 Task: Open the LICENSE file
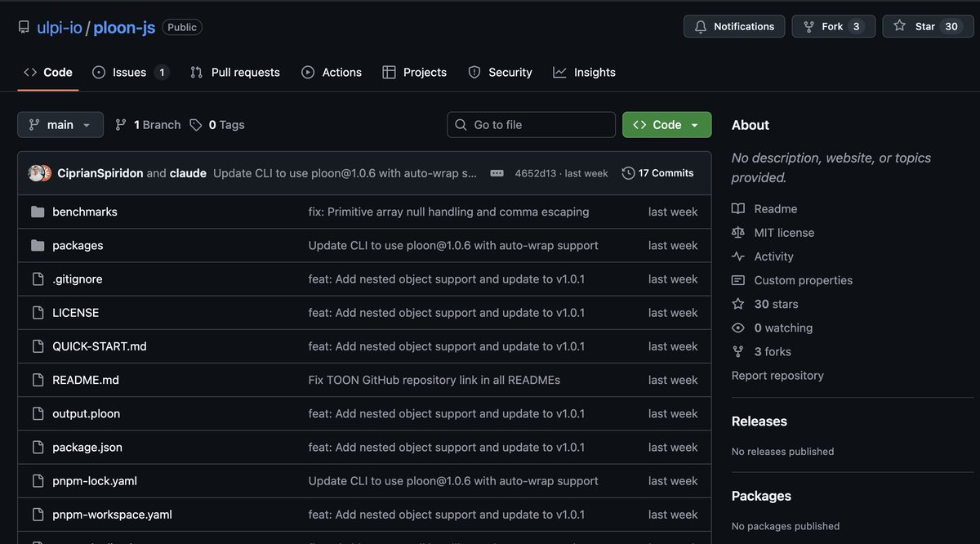coord(76,312)
